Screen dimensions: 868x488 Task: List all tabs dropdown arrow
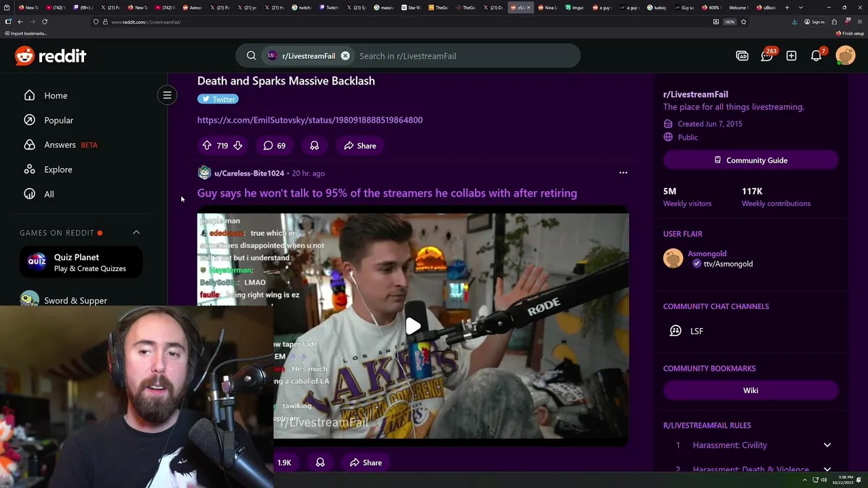coord(801,7)
